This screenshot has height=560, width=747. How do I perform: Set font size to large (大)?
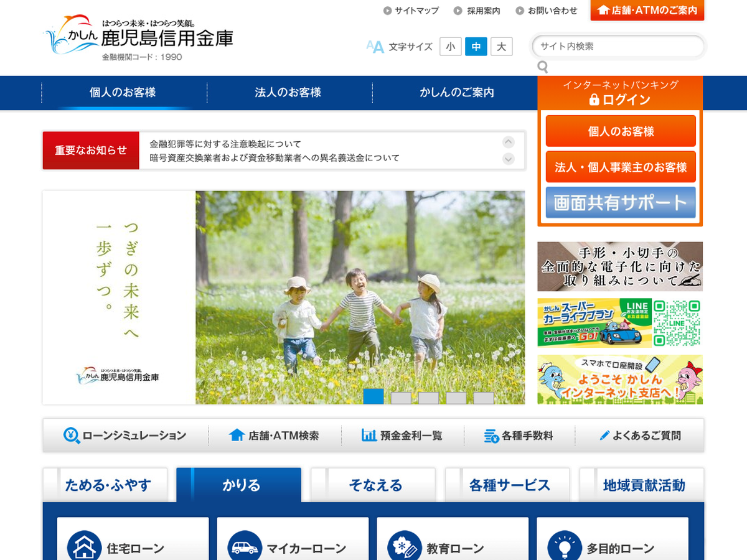pyautogui.click(x=501, y=47)
